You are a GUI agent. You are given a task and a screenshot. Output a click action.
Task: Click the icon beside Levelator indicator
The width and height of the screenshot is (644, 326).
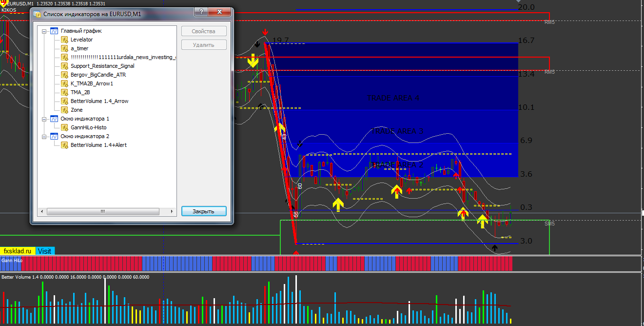coord(64,40)
